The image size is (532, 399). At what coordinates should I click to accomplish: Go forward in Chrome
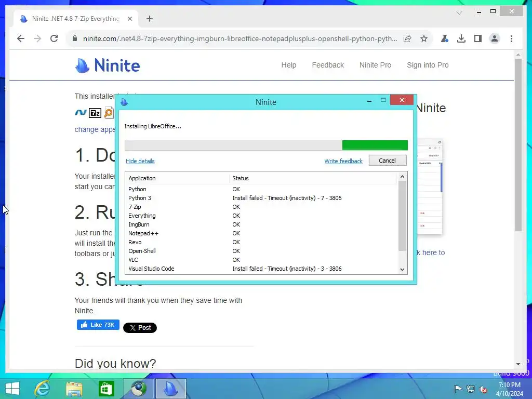[37, 38]
